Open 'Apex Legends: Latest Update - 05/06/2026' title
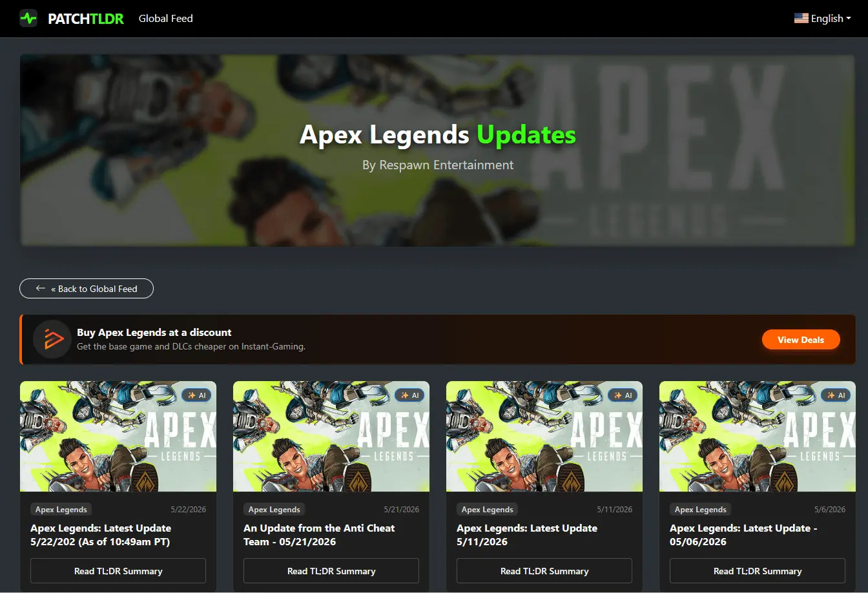The image size is (868, 593). tap(743, 535)
